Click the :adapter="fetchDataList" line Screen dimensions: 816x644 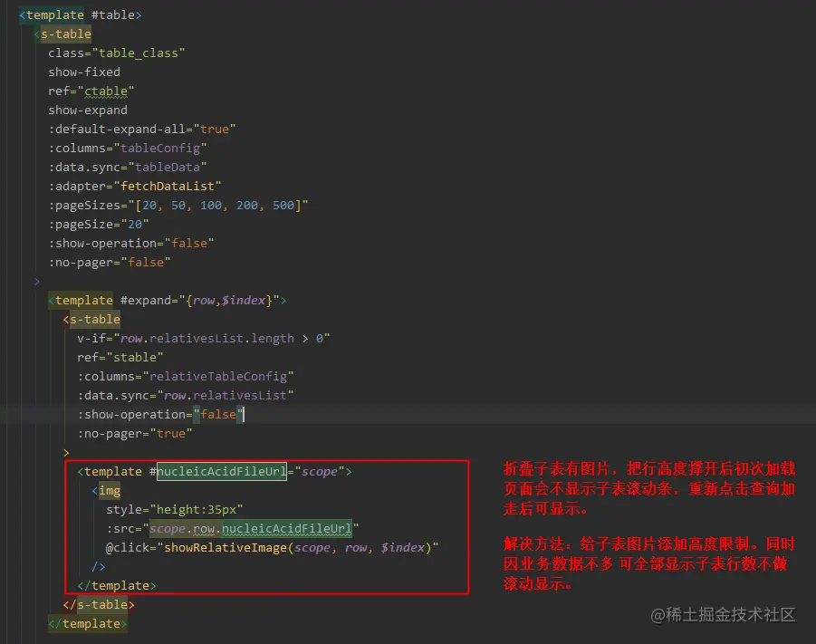[x=135, y=186]
